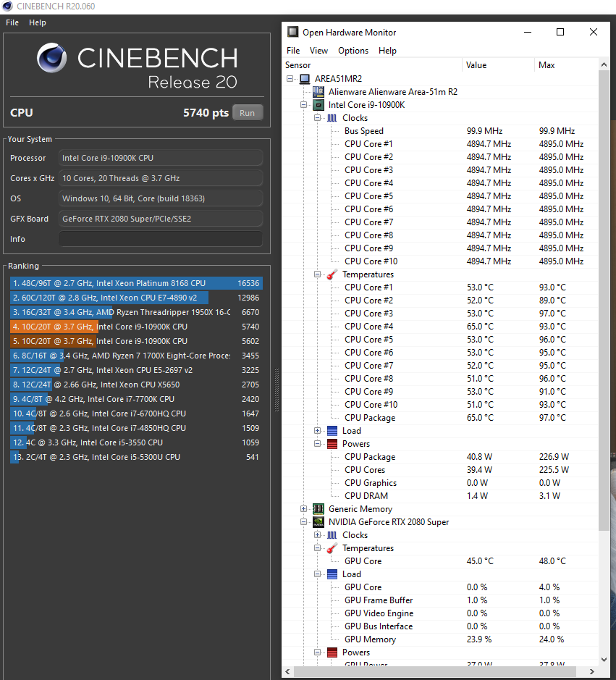Viewport: 616px width, 680px height.
Task: Click the vertical scrollbar thumb in Hardware Monitor
Action: pyautogui.click(x=604, y=300)
